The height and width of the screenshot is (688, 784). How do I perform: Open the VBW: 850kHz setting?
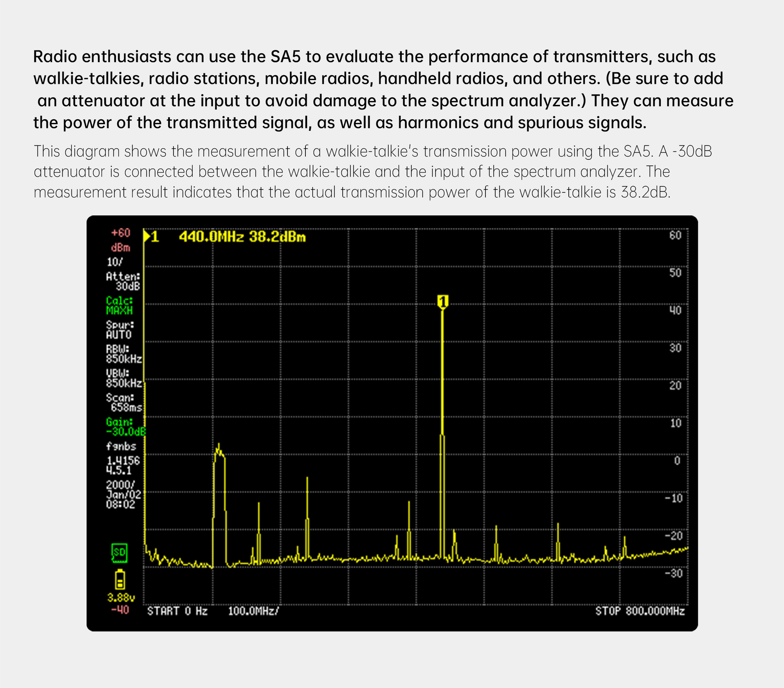(x=123, y=378)
